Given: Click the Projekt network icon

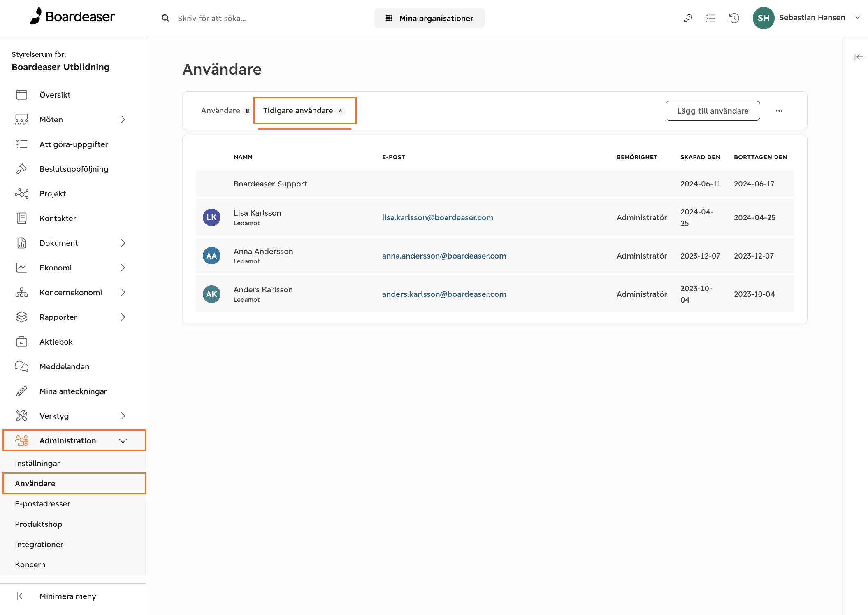Looking at the screenshot, I should coord(22,193).
